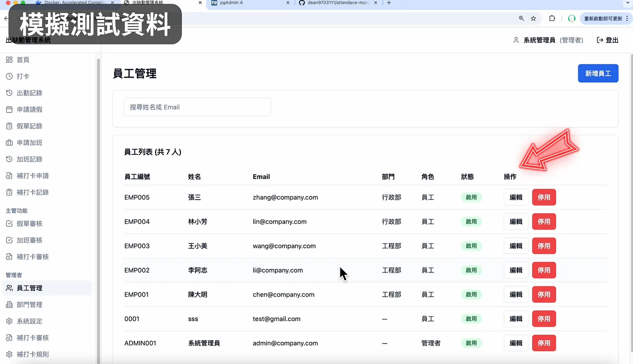Click the 管理者 role cell for ADMIN001
The width and height of the screenshot is (633, 364).
(x=431, y=343)
